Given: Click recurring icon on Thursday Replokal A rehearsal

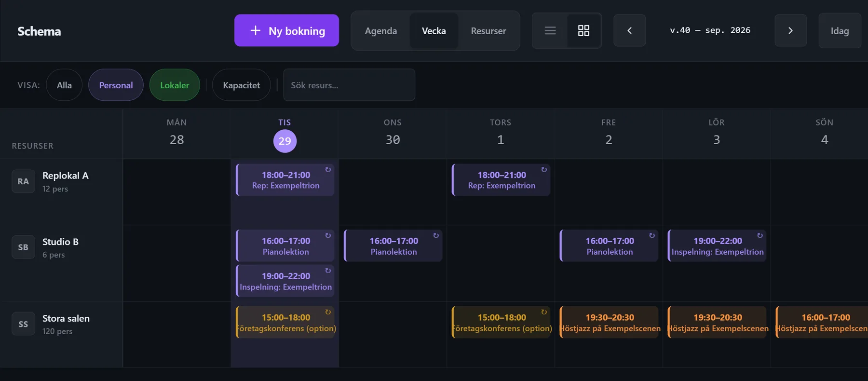Looking at the screenshot, I should pyautogui.click(x=544, y=170).
